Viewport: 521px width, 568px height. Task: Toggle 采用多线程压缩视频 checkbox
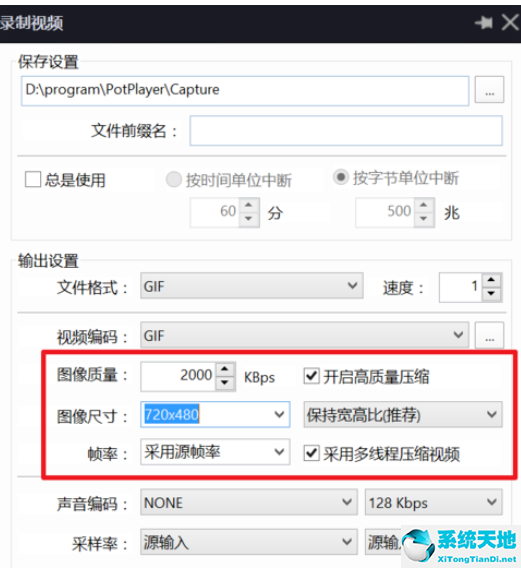click(312, 453)
